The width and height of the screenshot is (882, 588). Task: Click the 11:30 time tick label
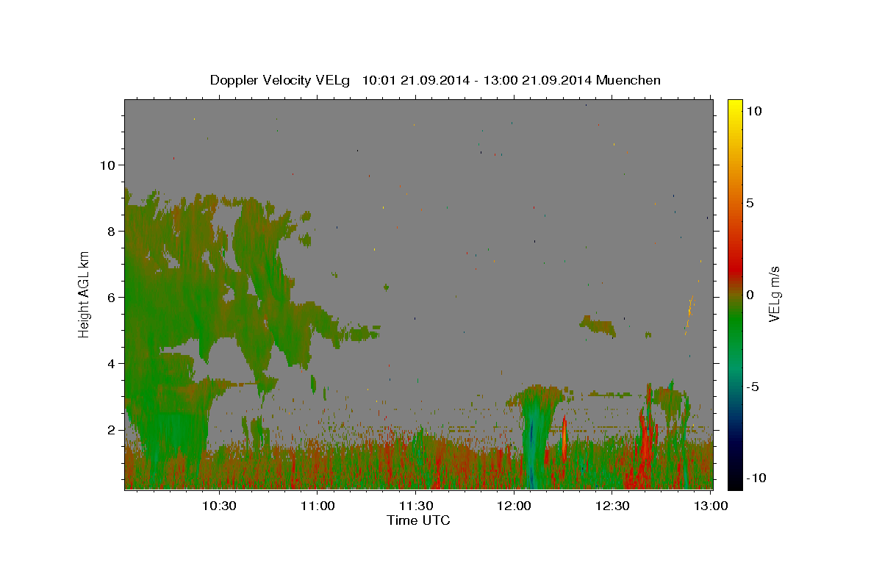(x=415, y=506)
